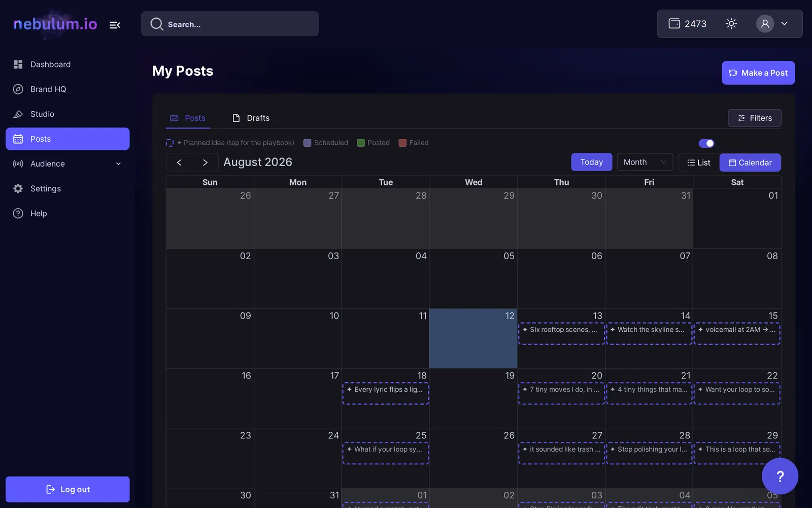Click the Make a Post button
Screen dimensions: 812x508
coord(758,73)
